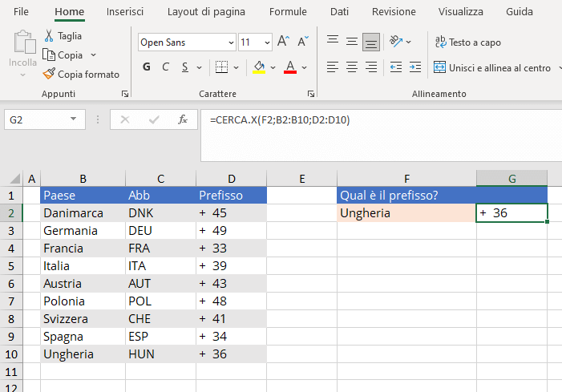Decrease font size with smaller A icon
Image resolution: width=562 pixels, height=392 pixels.
[303, 42]
